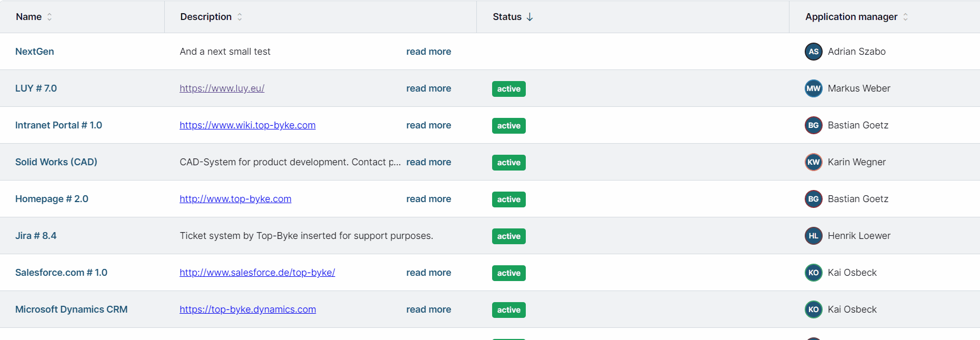Screen dimensions: 980x340
Task: Click the sort icon next to Description header
Action: tap(239, 17)
